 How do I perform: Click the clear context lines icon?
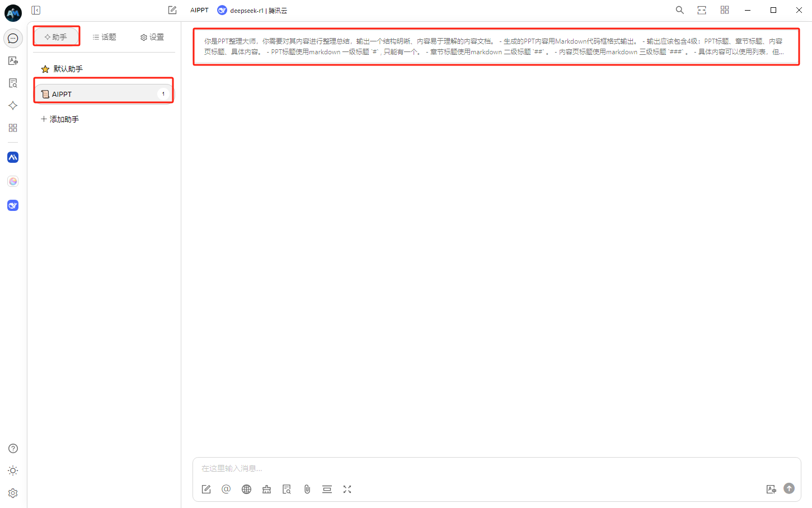click(327, 489)
